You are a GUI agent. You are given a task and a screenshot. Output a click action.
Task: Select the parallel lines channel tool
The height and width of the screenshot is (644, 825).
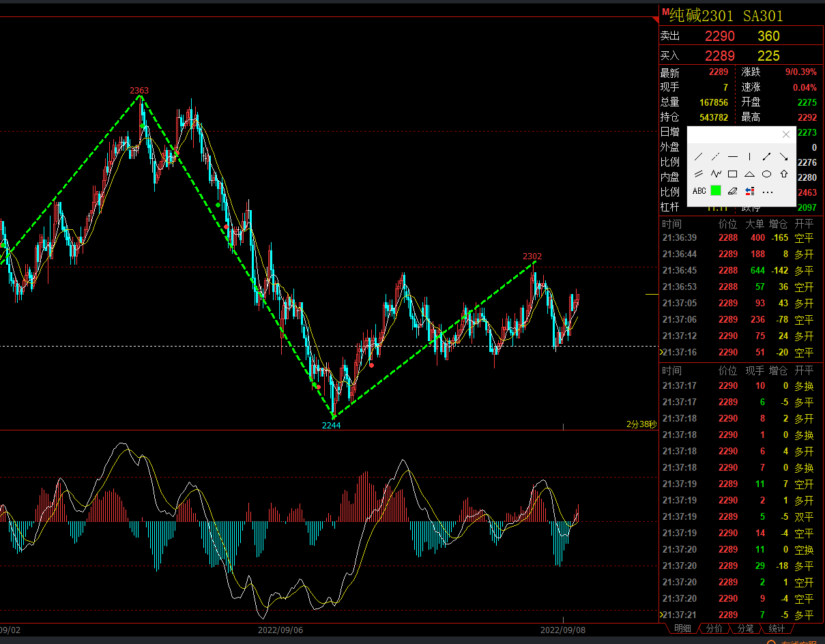tap(698, 173)
